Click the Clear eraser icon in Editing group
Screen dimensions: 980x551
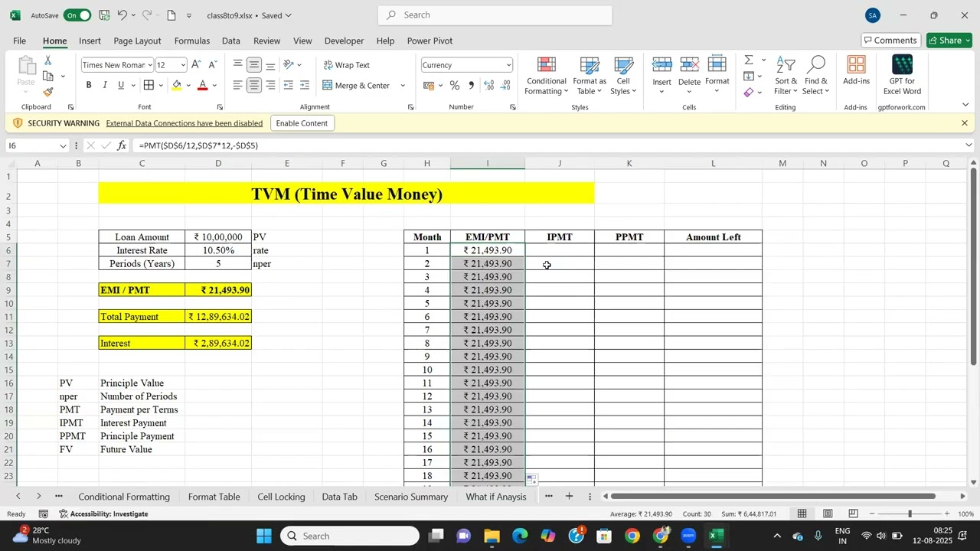(x=749, y=93)
